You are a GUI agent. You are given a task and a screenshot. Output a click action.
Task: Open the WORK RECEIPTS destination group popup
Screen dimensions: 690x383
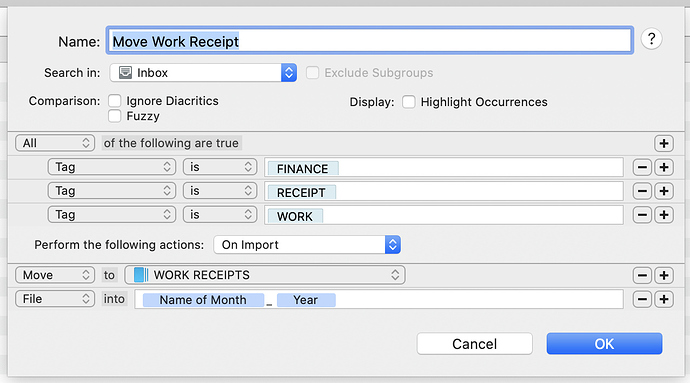(265, 275)
